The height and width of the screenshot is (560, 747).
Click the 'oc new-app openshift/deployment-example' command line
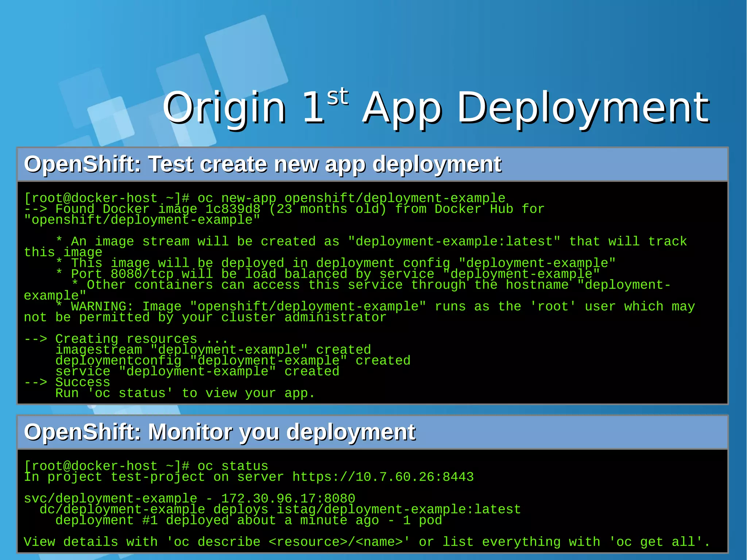(265, 198)
